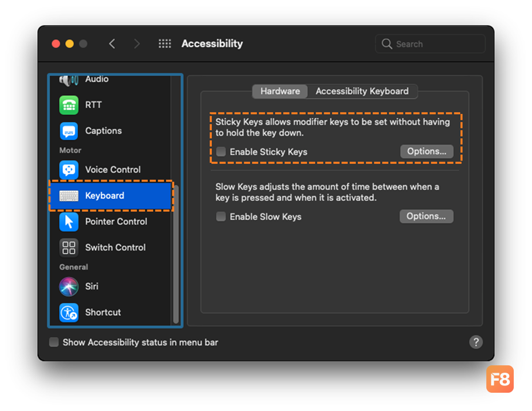
Task: Select Pointer Control label in sidebar
Action: 116,221
